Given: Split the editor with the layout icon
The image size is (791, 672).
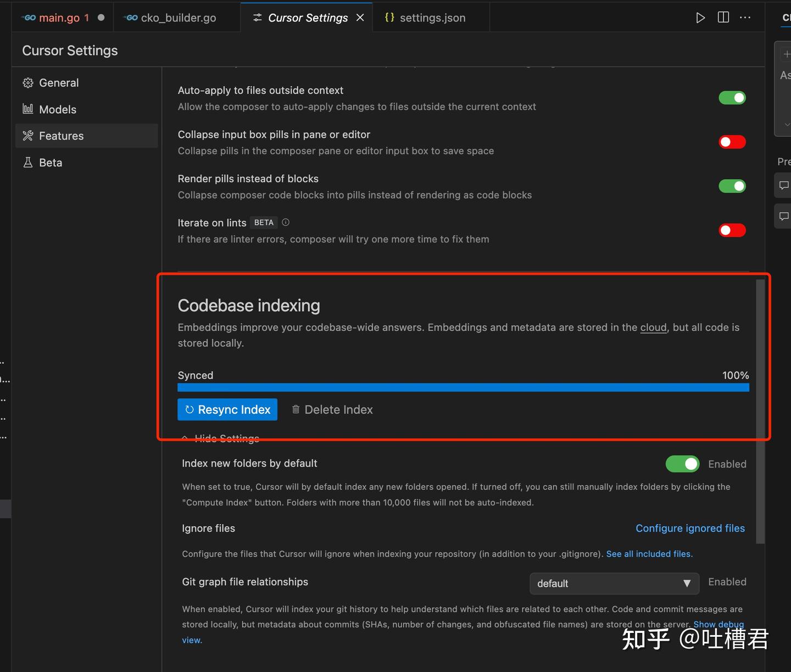Looking at the screenshot, I should click(x=723, y=18).
